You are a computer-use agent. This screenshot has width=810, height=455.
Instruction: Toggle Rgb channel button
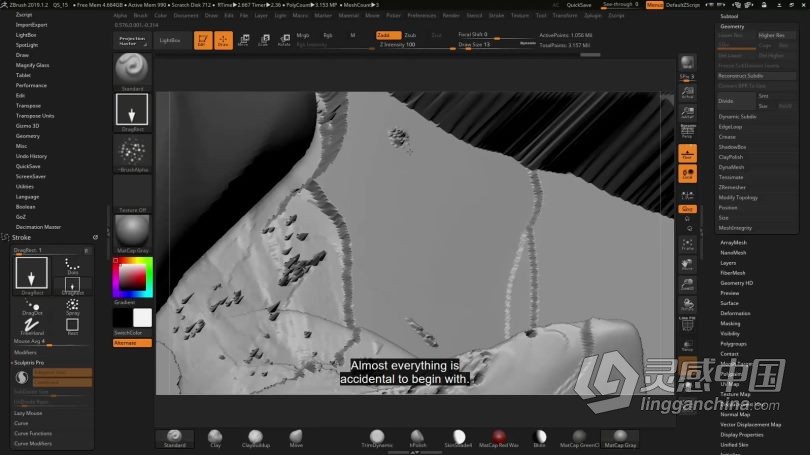[x=328, y=35]
